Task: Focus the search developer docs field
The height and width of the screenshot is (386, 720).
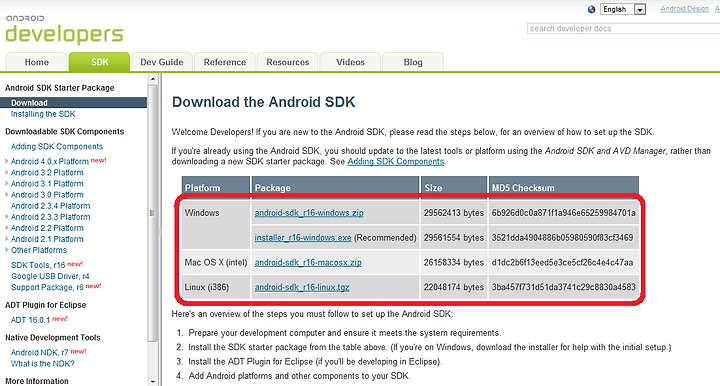Action: [x=624, y=28]
